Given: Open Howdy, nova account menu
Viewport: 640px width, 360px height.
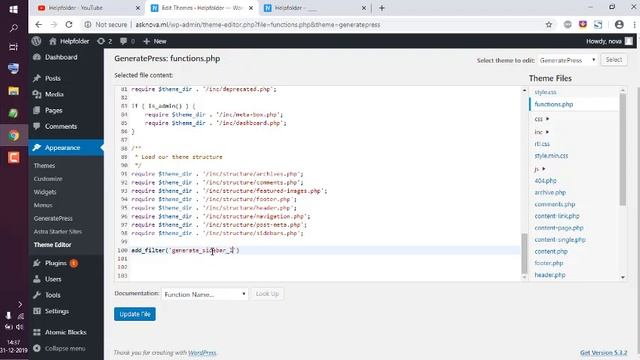Looking at the screenshot, I should (x=609, y=41).
